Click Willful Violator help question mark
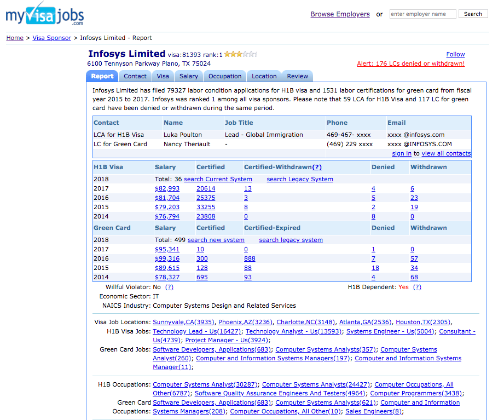This screenshot has height=420, width=504. (x=169, y=287)
